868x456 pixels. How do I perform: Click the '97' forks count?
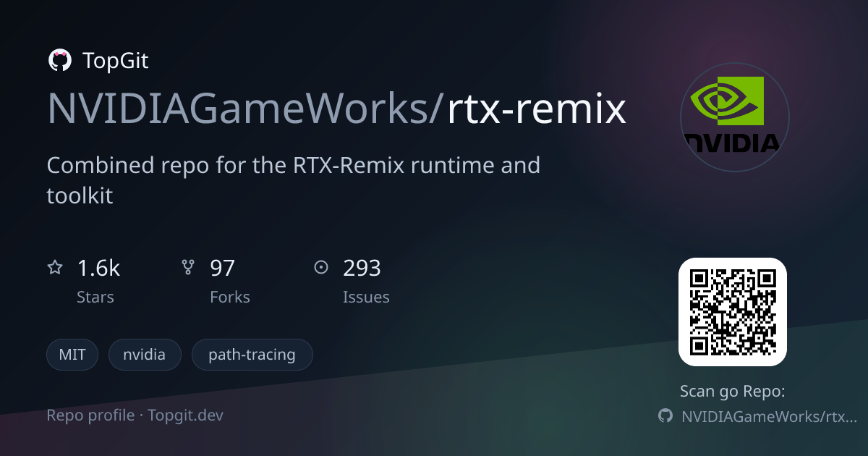coord(223,269)
